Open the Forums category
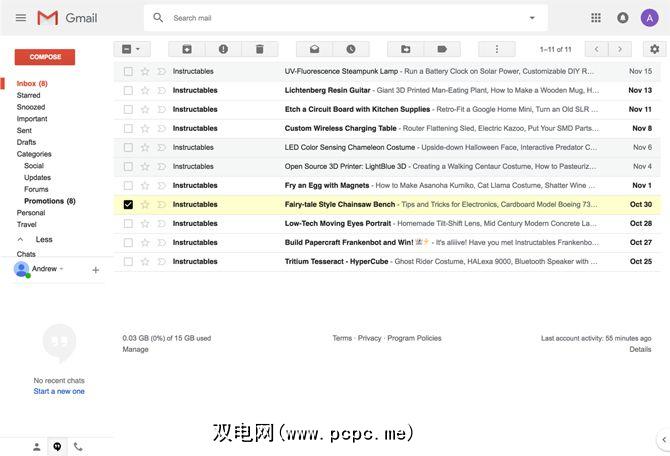This screenshot has width=670, height=456. [36, 189]
